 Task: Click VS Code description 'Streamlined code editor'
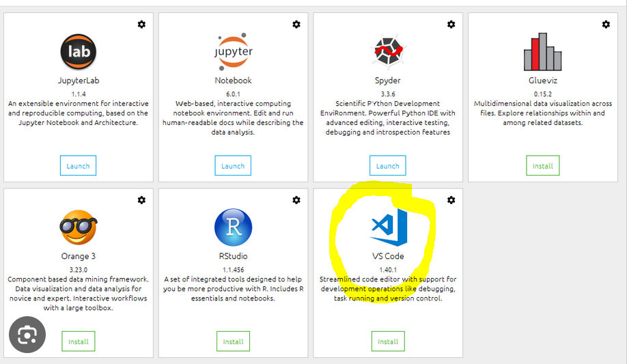coord(388,289)
